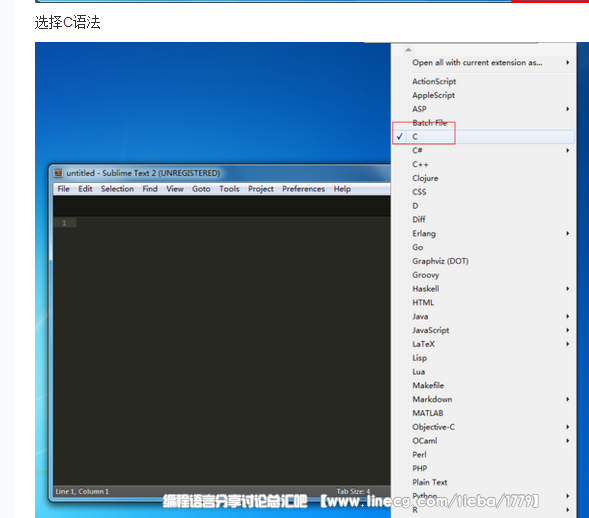Select Lisp syntax
The width and height of the screenshot is (589, 518).
click(483, 358)
